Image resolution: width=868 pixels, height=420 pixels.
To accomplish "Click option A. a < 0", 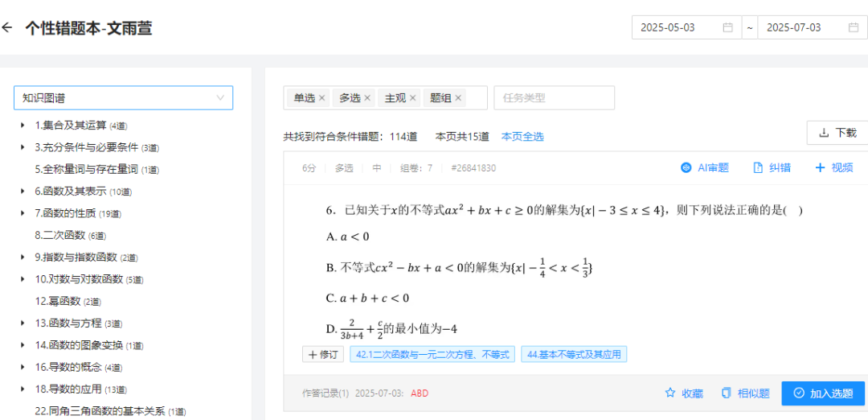I will [348, 237].
